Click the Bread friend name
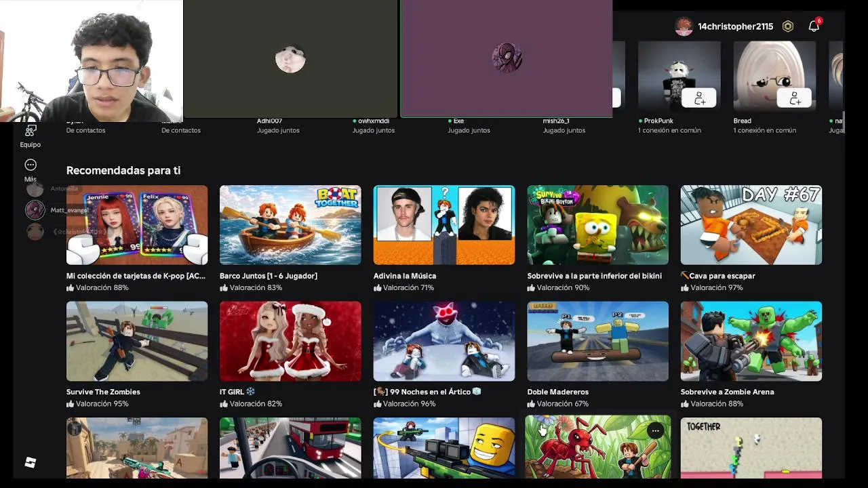Screen dimensions: 868x488 (x=742, y=121)
